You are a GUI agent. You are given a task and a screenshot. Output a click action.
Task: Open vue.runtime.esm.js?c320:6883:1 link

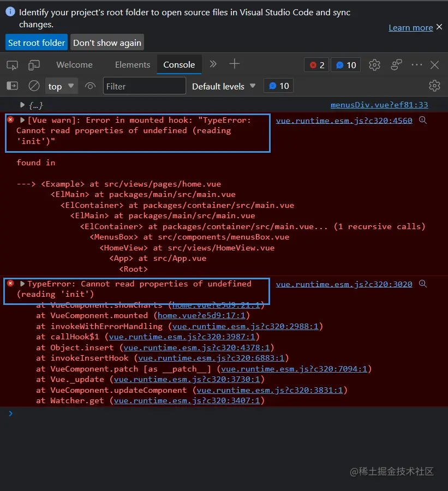pyautogui.click(x=211, y=358)
